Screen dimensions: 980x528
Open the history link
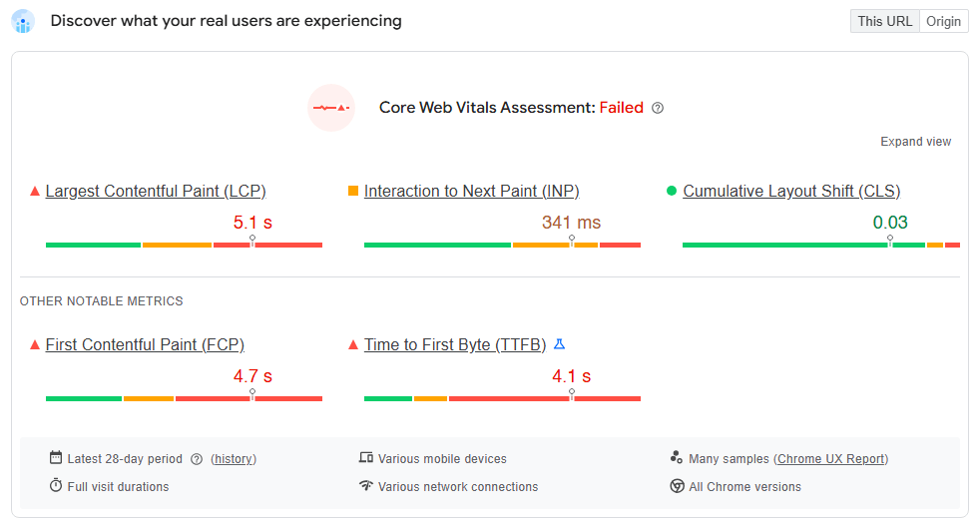click(x=234, y=459)
